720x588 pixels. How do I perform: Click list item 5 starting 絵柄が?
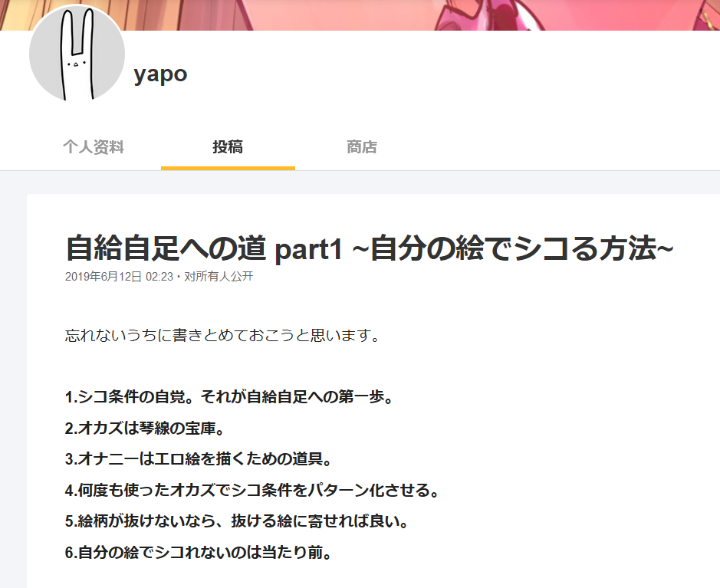tap(237, 521)
